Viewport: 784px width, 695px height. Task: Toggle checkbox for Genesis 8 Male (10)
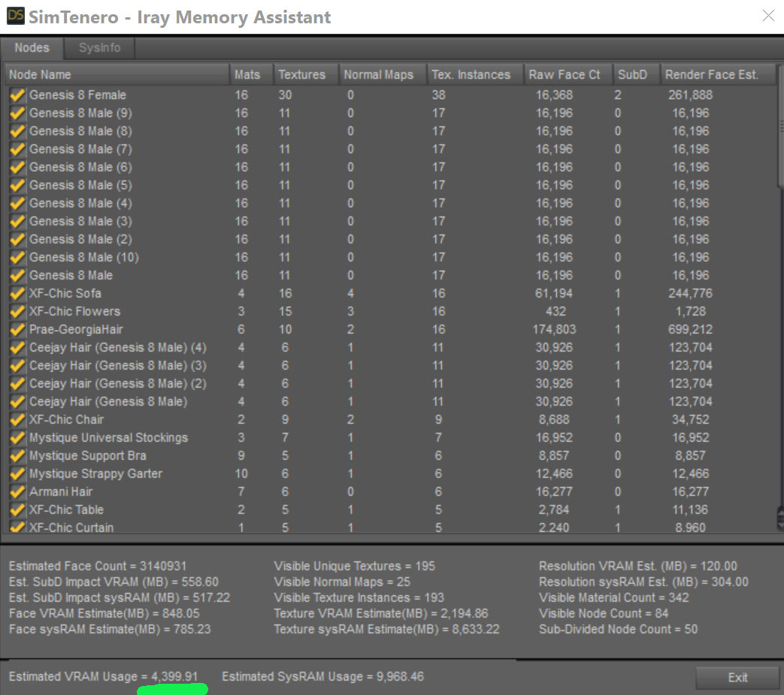(17, 257)
